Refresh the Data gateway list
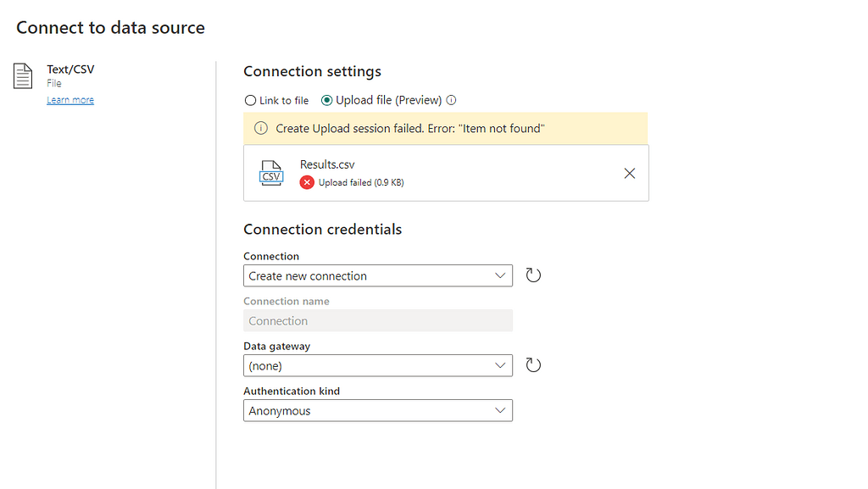 [533, 364]
